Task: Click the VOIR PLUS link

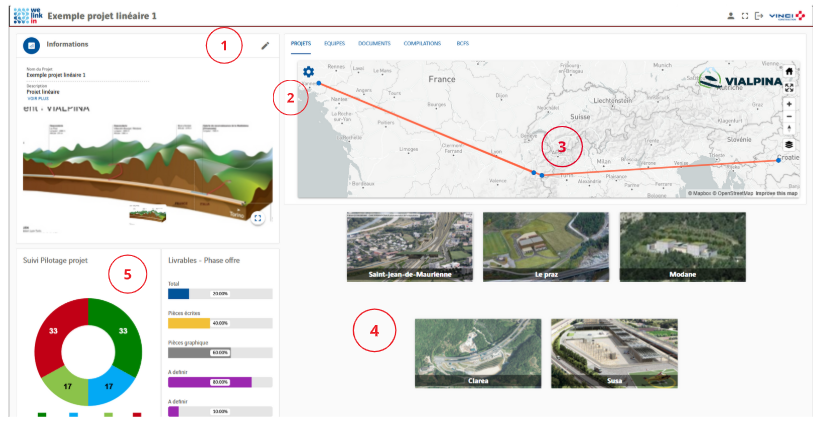Action: tap(38, 99)
